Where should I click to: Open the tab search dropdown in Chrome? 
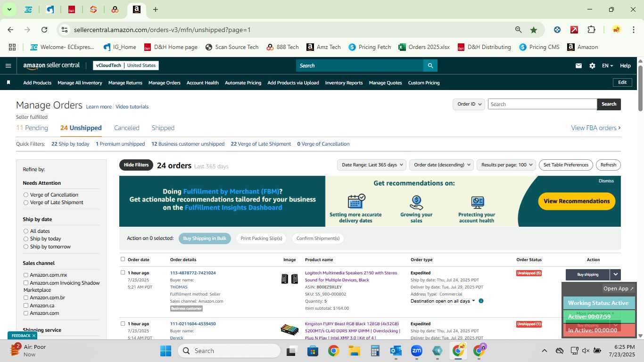(9, 9)
